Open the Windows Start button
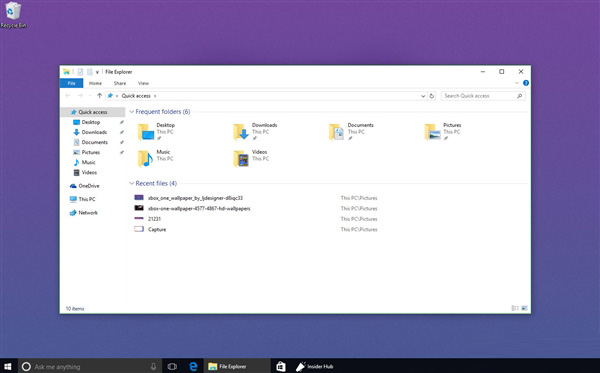This screenshot has width=600, height=373. 8,366
